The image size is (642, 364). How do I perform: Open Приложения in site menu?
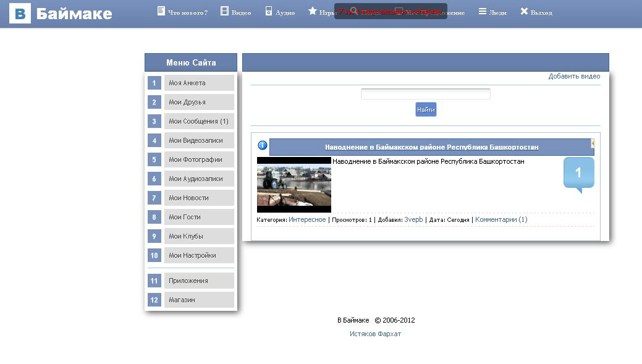pyautogui.click(x=199, y=281)
